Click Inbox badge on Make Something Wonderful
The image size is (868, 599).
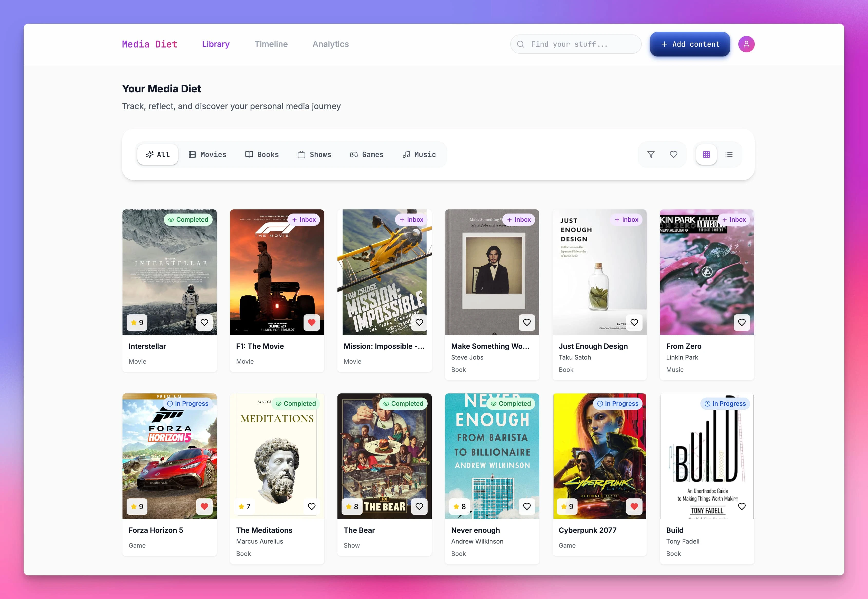(519, 220)
